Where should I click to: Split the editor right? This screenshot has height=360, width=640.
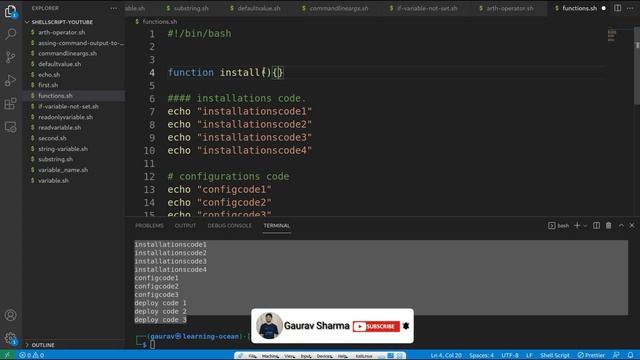(x=618, y=8)
